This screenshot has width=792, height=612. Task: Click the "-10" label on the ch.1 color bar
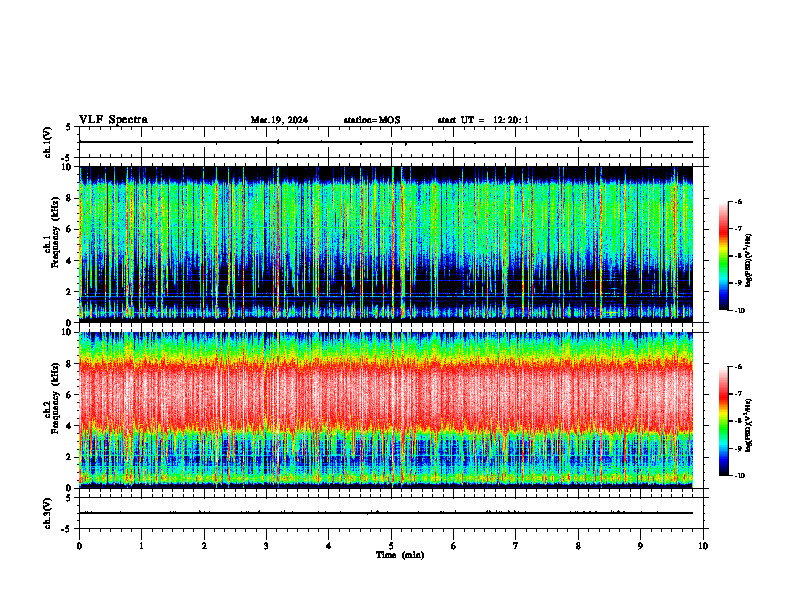pyautogui.click(x=739, y=311)
